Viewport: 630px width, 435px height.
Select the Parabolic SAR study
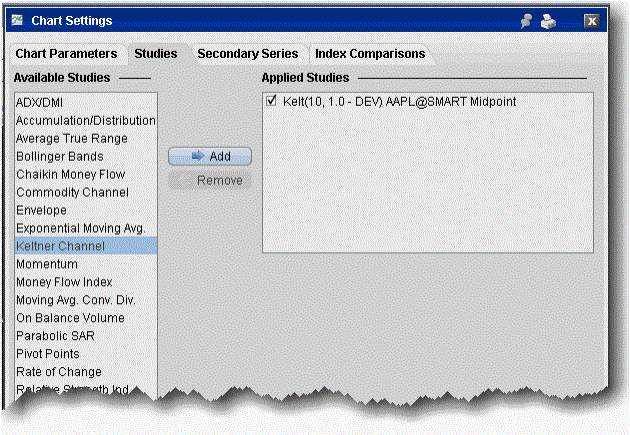tap(55, 336)
